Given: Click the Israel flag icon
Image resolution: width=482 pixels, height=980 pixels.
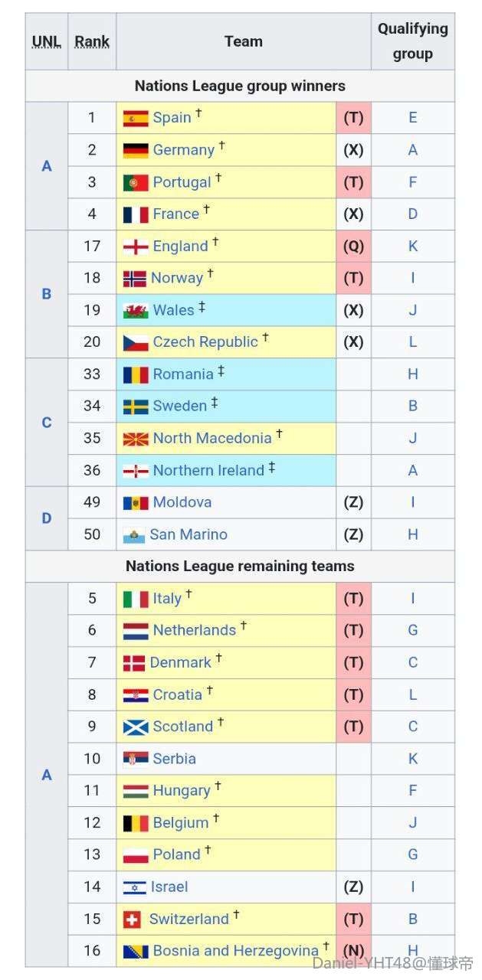Looking at the screenshot, I should 134,887.
